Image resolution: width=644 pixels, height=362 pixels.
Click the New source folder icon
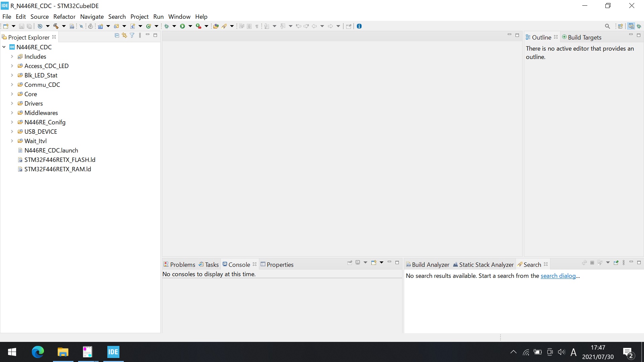tap(116, 26)
